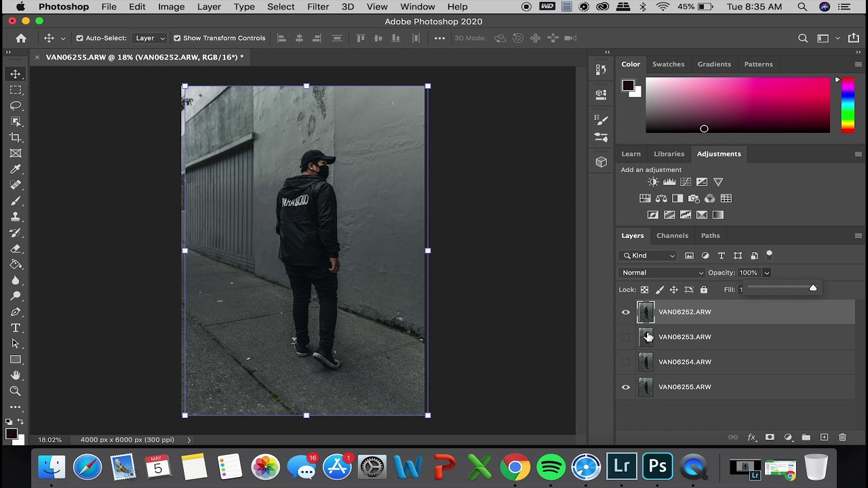The width and height of the screenshot is (868, 488).
Task: Hide the VAN06255.ARW layer
Action: point(626,387)
